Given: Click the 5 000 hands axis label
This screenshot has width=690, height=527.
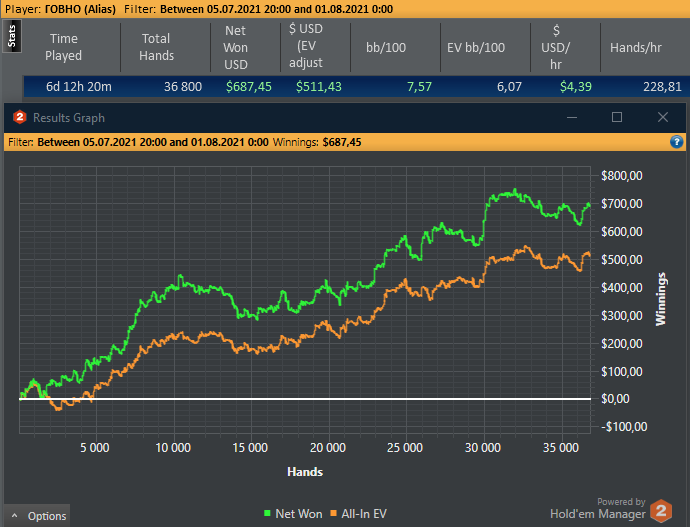Looking at the screenshot, I should pyautogui.click(x=95, y=448).
